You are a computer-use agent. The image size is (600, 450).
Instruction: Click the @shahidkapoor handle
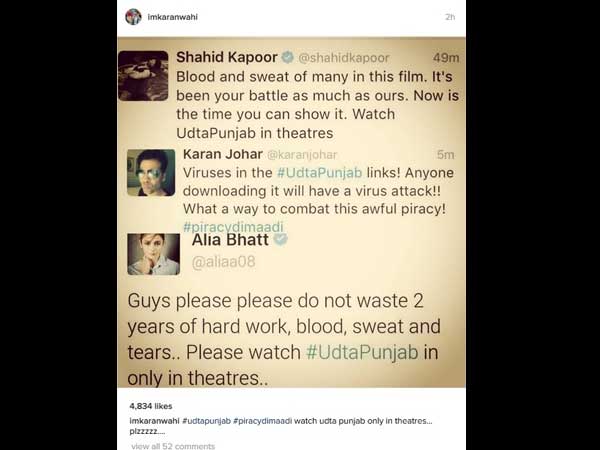point(344,58)
